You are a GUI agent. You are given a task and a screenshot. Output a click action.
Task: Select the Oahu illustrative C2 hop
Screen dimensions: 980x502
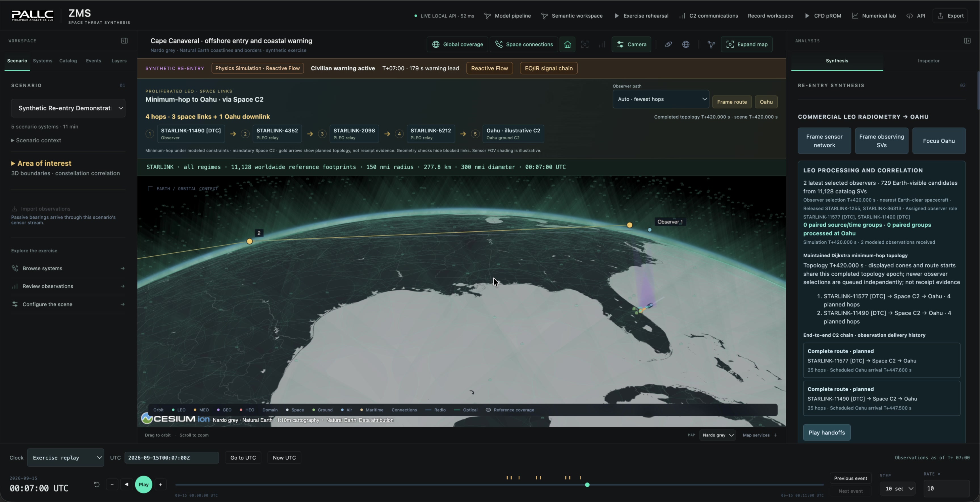click(x=513, y=134)
